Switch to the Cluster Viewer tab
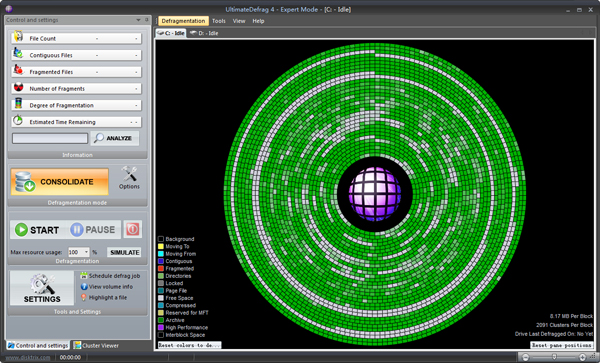 click(x=96, y=345)
